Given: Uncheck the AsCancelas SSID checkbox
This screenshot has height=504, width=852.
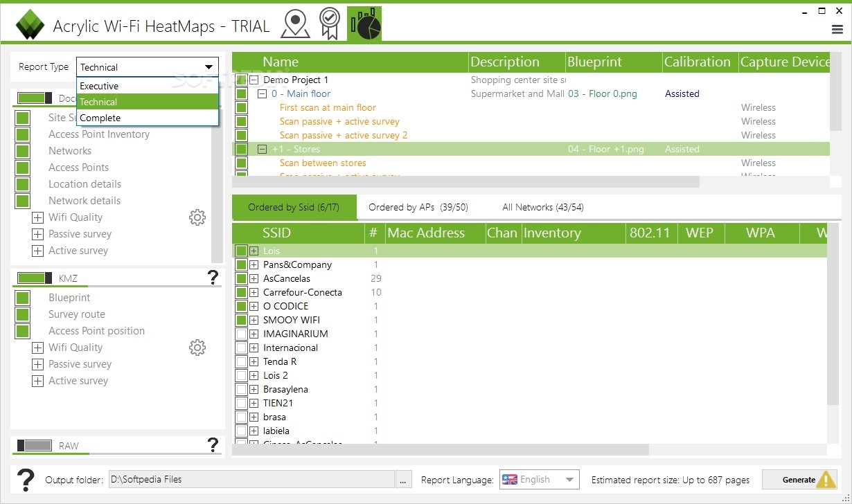Looking at the screenshot, I should 241,278.
